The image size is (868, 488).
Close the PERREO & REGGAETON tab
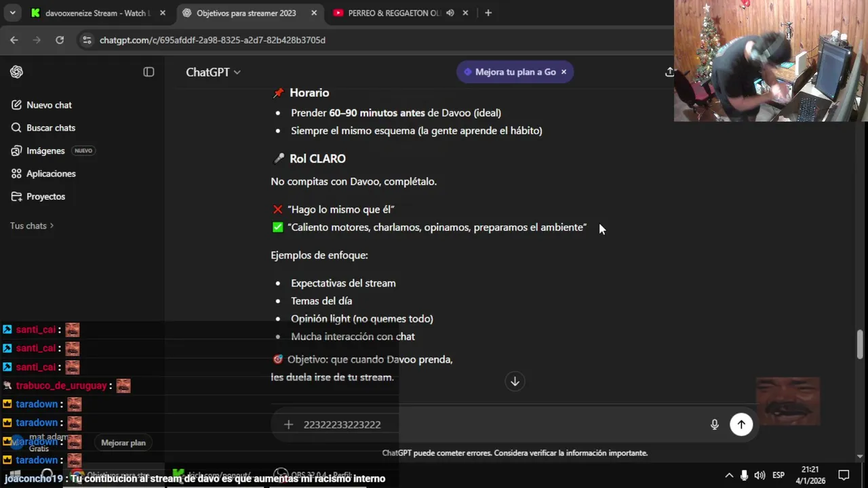pos(465,13)
